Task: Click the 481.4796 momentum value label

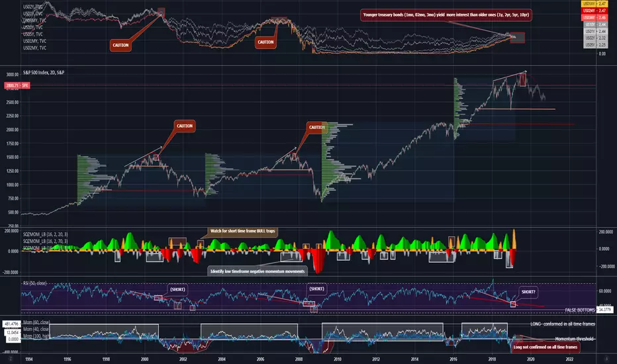Action: [12, 324]
